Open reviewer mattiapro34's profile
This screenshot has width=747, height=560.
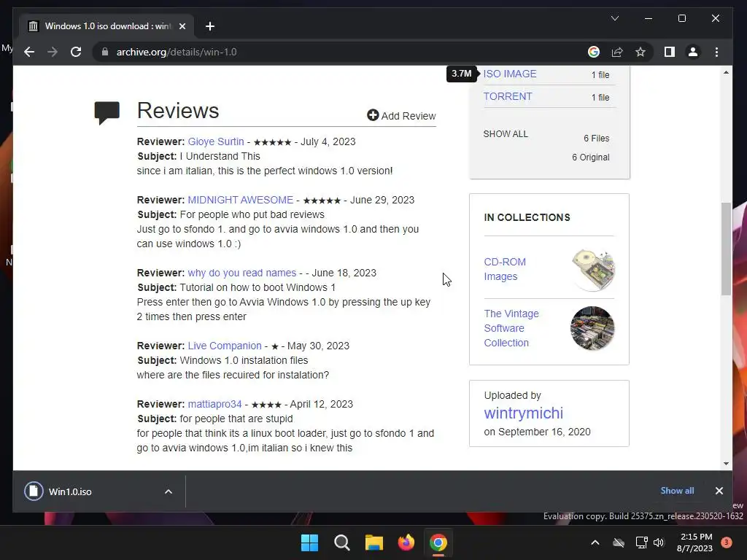tap(215, 404)
